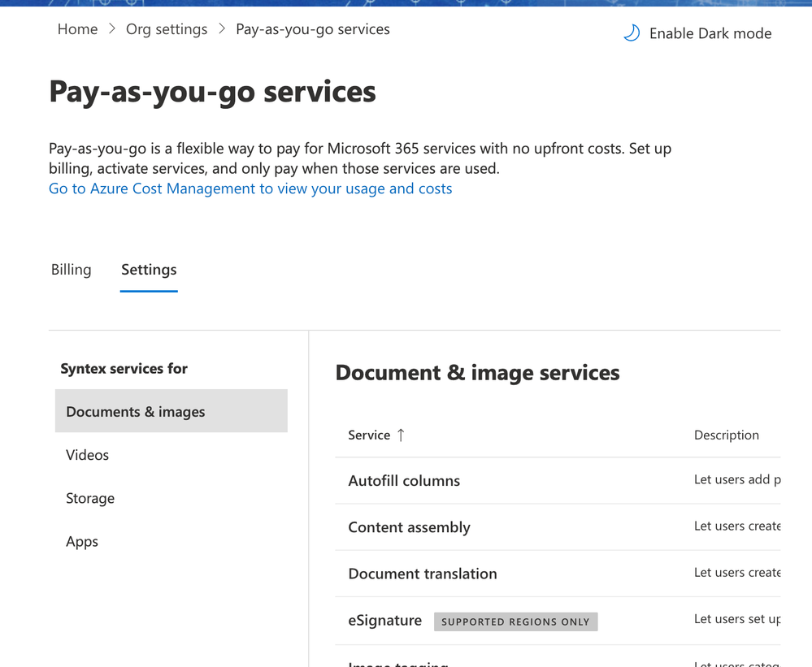Open the Videos services section

tap(88, 455)
